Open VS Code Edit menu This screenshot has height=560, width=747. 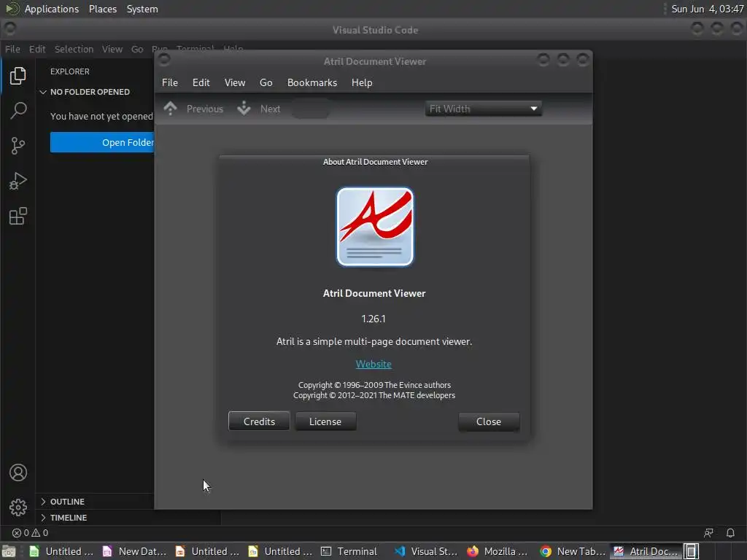[x=37, y=49]
